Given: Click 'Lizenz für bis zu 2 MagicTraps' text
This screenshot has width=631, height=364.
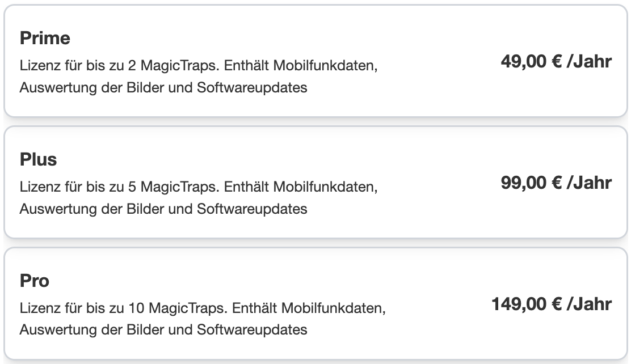Looking at the screenshot, I should [x=120, y=66].
